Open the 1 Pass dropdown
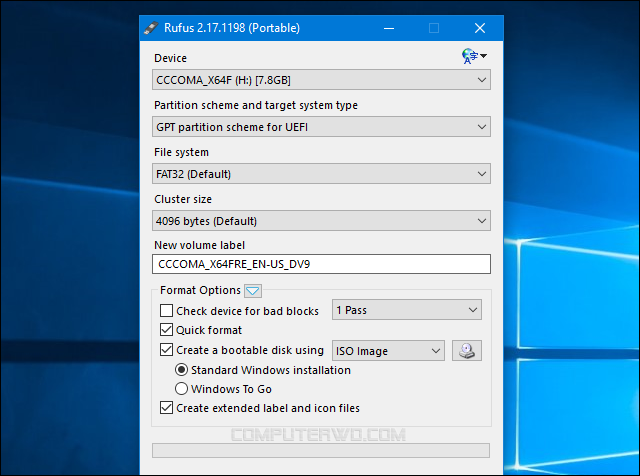This screenshot has height=476, width=640. [x=407, y=310]
